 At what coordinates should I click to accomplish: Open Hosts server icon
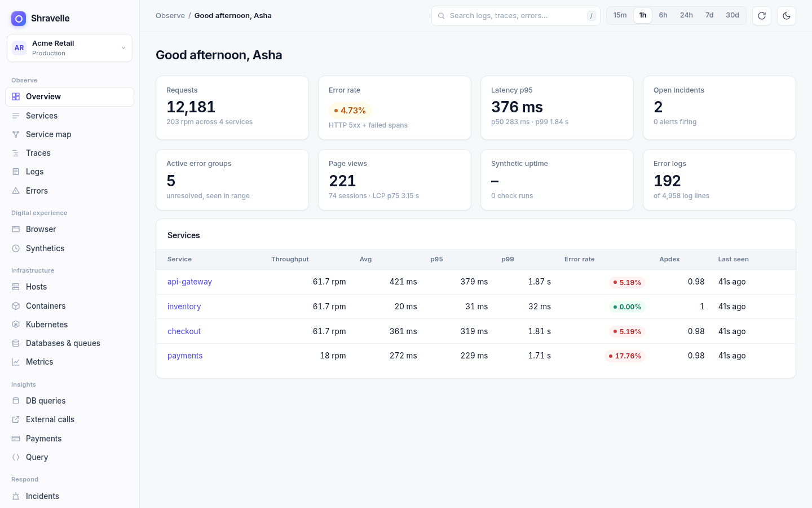click(16, 287)
